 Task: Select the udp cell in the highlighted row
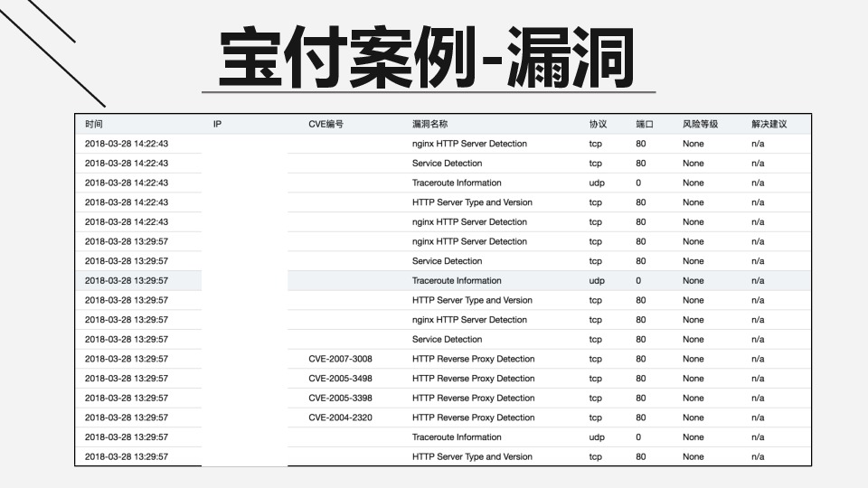597,280
